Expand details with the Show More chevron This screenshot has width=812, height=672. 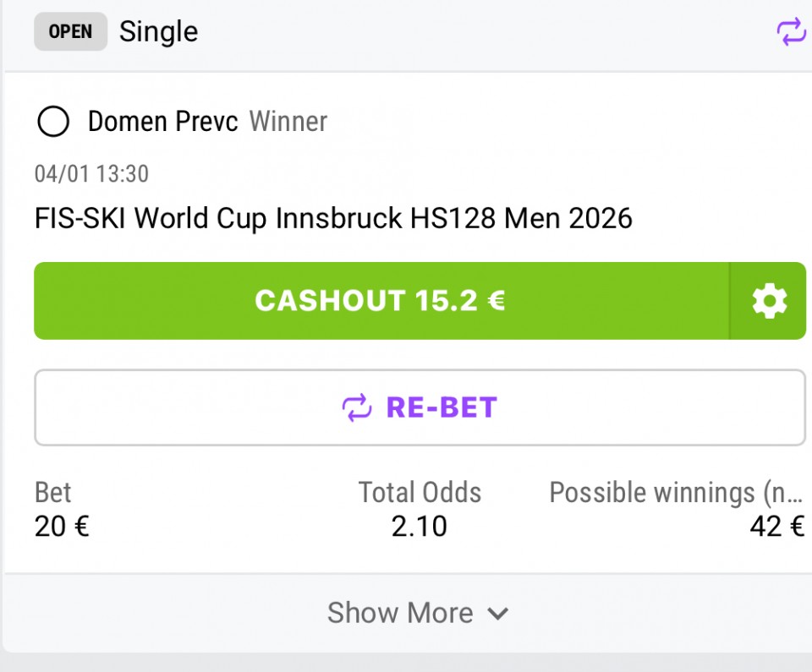click(x=499, y=614)
